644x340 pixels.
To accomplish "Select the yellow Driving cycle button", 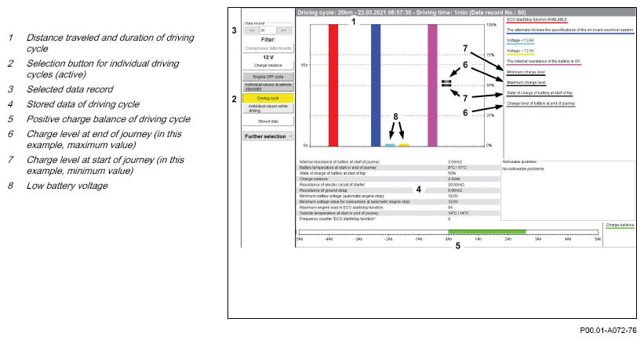I will coord(267,99).
